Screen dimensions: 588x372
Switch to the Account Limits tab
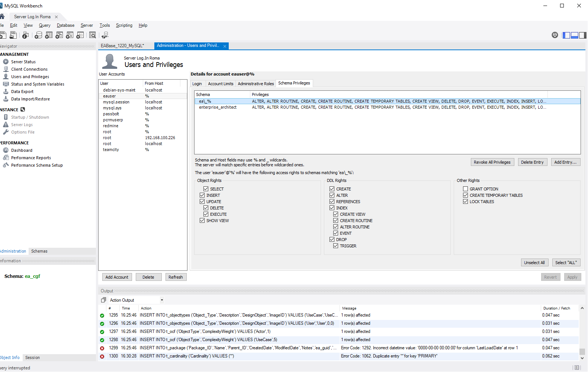pos(221,84)
